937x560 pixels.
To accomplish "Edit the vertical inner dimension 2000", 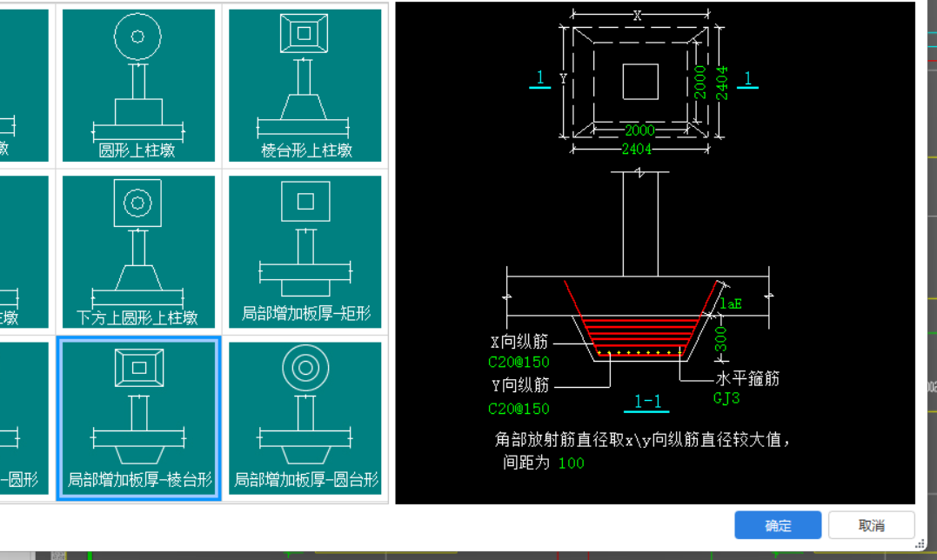I will tap(699, 82).
